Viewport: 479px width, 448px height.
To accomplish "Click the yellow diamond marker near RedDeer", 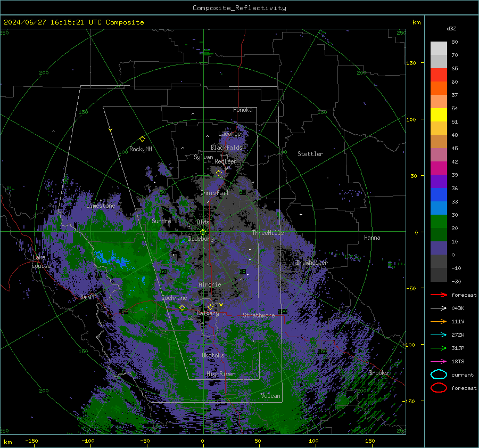I will tap(219, 173).
